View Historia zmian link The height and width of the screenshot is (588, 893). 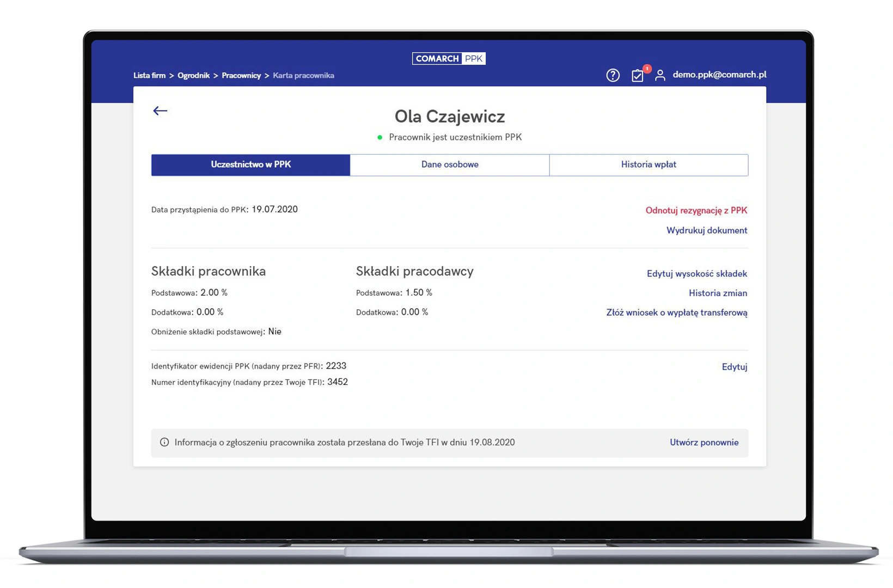pos(718,293)
